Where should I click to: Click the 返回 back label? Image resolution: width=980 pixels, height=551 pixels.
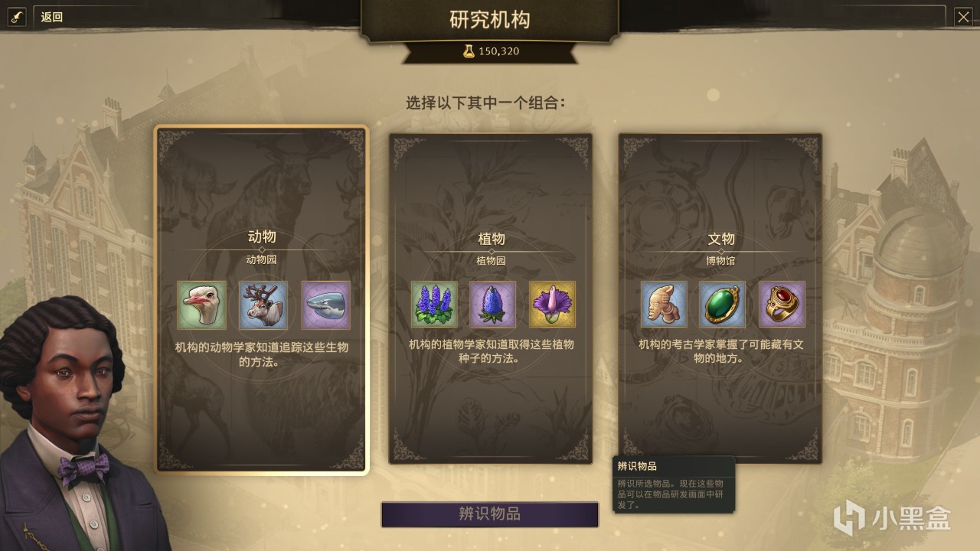52,17
